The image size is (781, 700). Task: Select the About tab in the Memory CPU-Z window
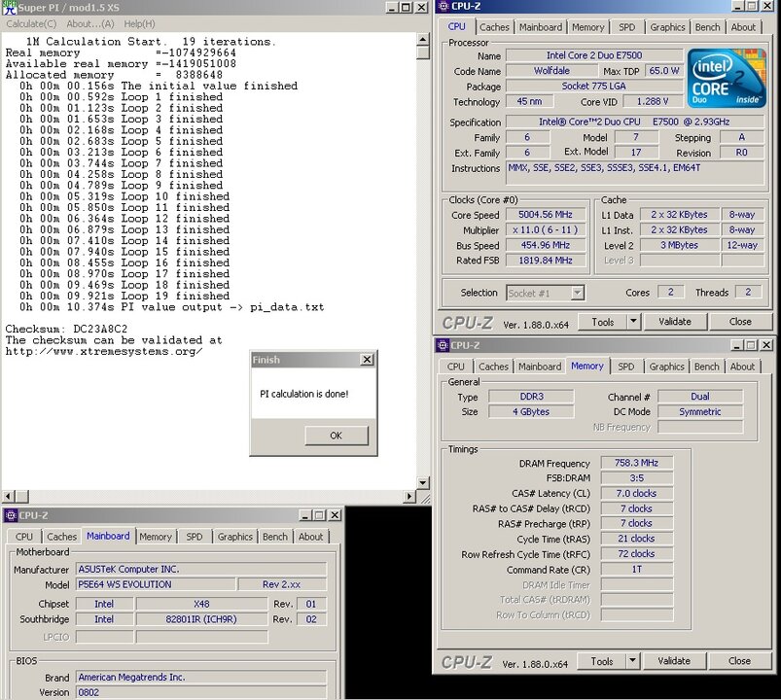pos(742,367)
